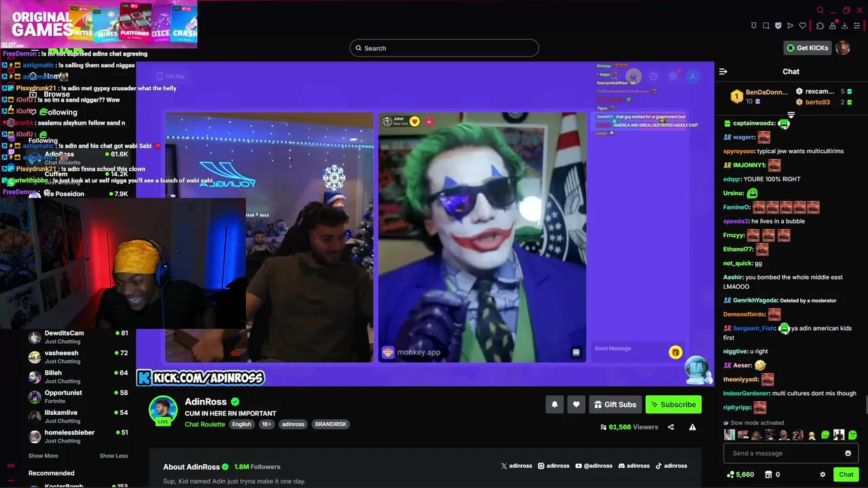Click the AdinRoss live avatar
Image resolution: width=868 pixels, height=488 pixels.
[x=163, y=410]
